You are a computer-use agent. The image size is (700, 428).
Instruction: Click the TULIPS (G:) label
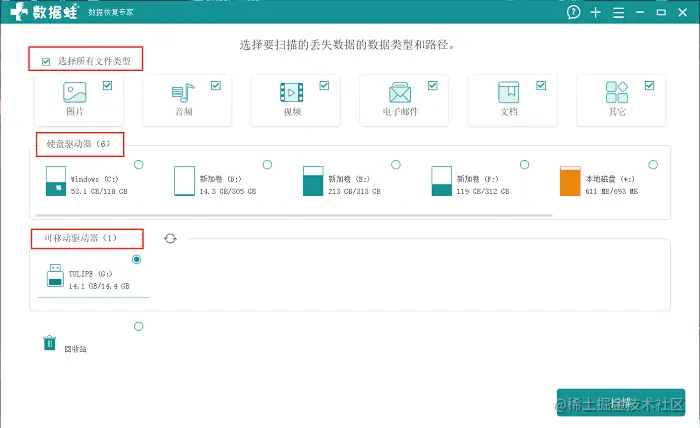point(90,274)
